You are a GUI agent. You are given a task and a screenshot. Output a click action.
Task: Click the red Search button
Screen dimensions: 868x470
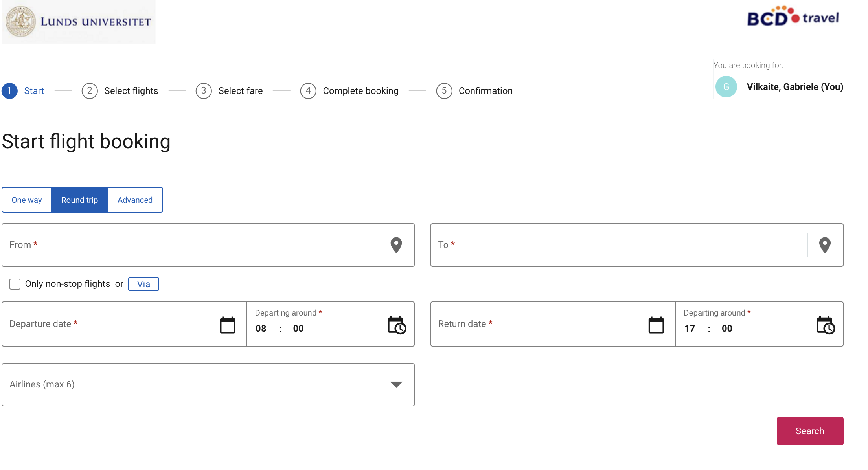[809, 431]
